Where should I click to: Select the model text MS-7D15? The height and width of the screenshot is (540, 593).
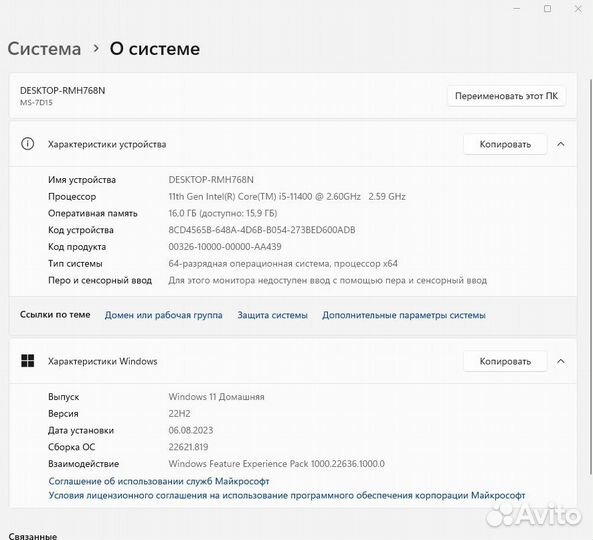tap(36, 102)
